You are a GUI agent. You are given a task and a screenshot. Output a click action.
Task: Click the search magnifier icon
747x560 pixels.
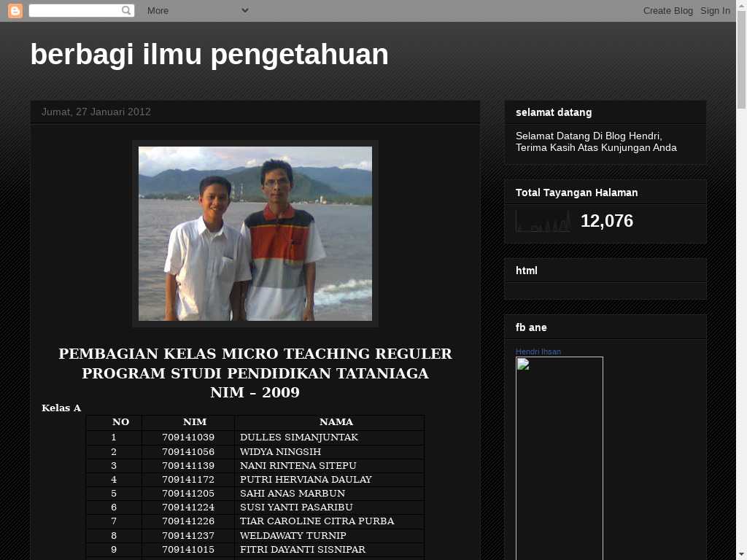(126, 10)
